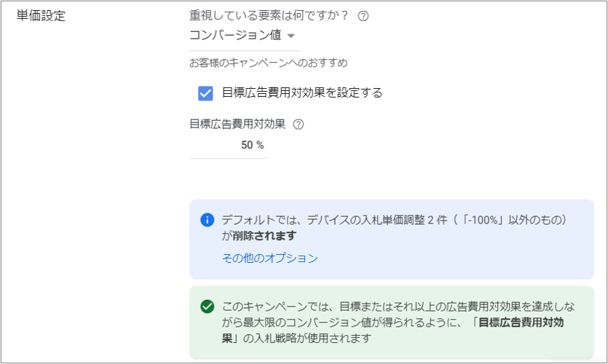Viewport: 608px width, 364px height.
Task: Click the 単価設定 section heading
Action: 41,16
